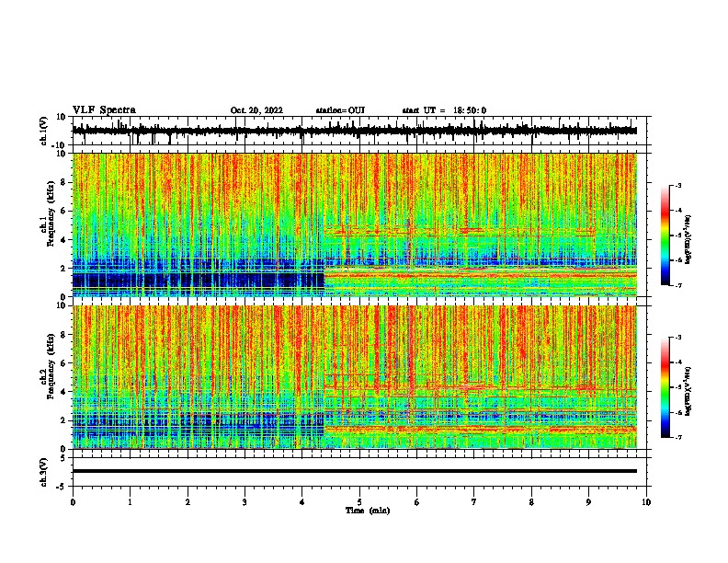
Task: Click the log(PSD) label beside ch.2 colorbar
Action: click(x=688, y=391)
